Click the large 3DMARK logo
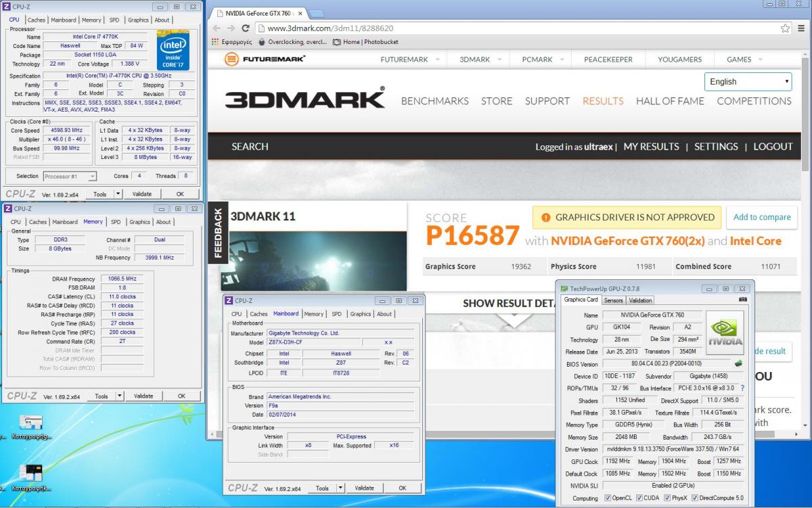 pyautogui.click(x=304, y=99)
